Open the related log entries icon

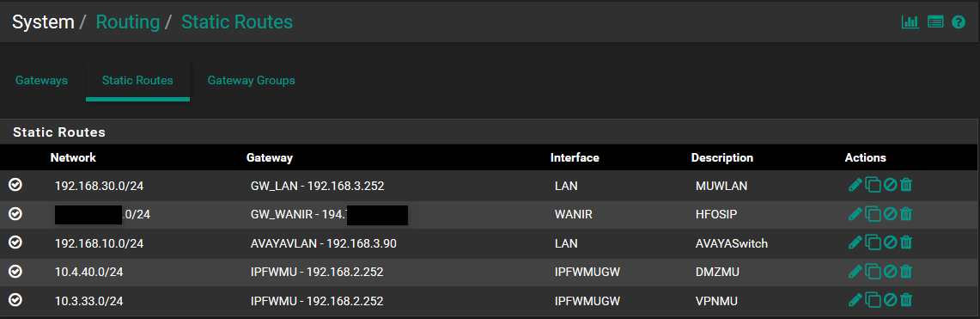tap(935, 21)
